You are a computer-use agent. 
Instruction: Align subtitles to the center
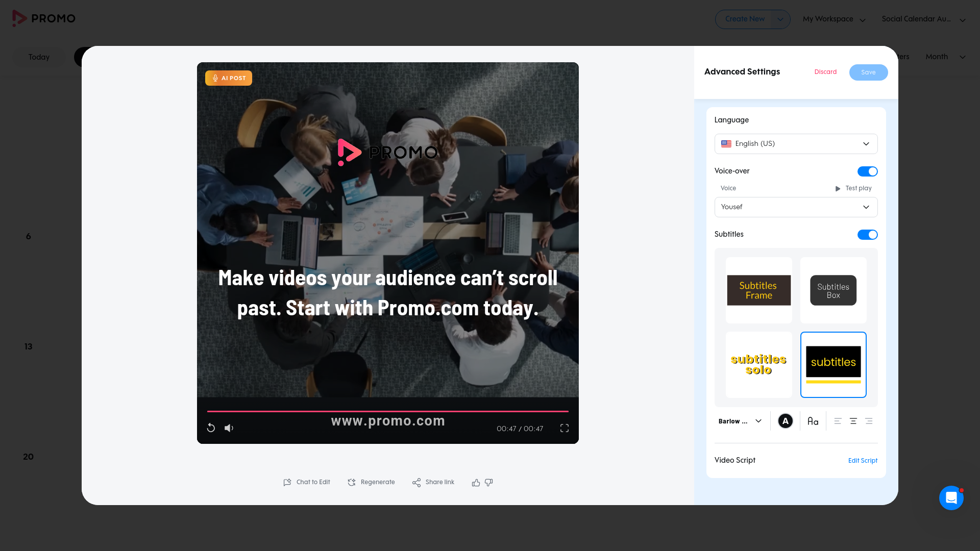point(853,421)
